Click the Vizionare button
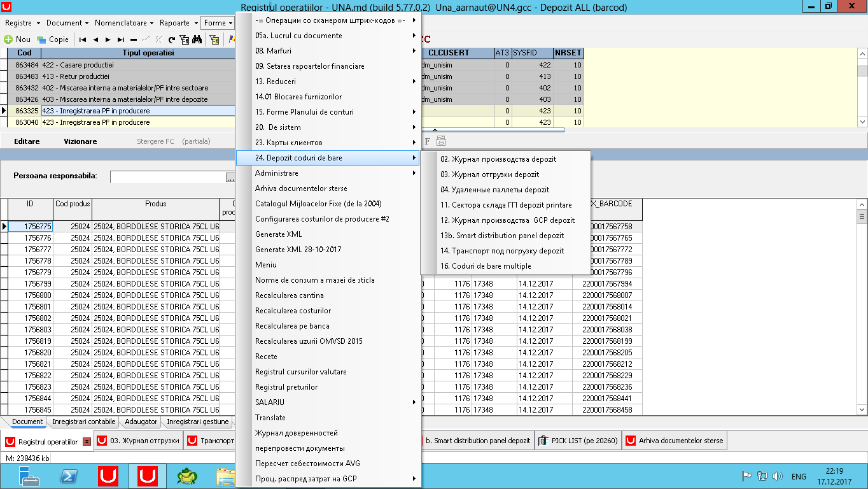Viewport: 868px width, 489px height. point(80,141)
